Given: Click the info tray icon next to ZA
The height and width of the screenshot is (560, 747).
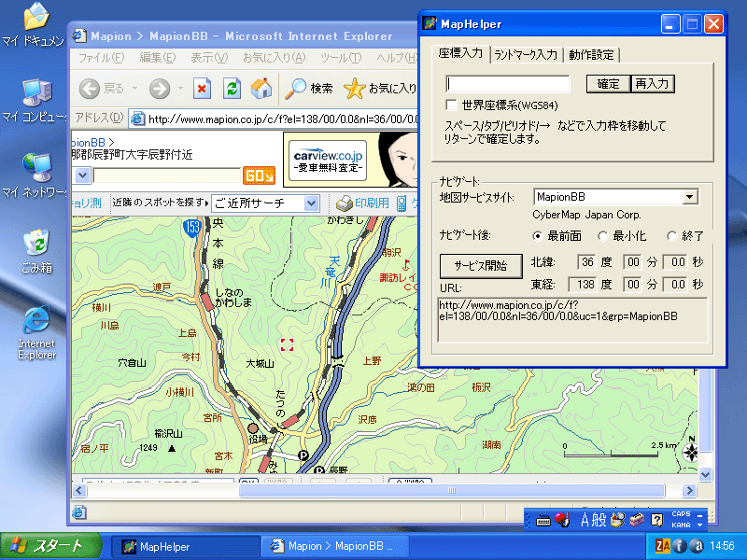Looking at the screenshot, I should (680, 546).
